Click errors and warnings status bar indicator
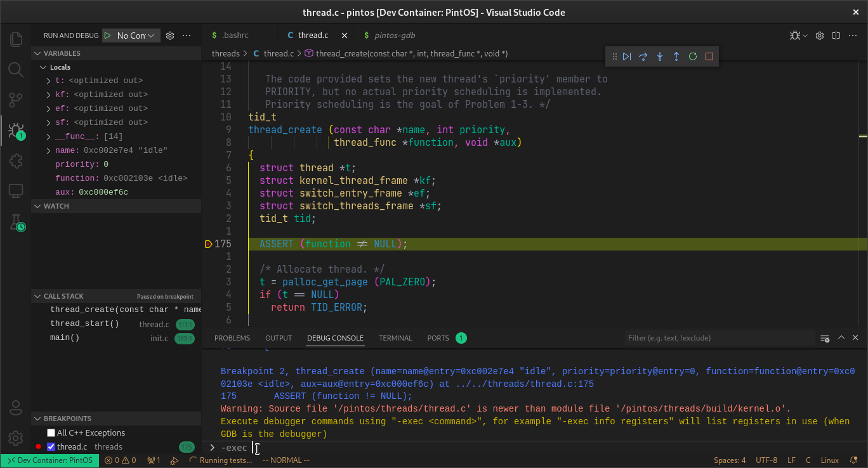This screenshot has height=468, width=868. pyautogui.click(x=121, y=460)
